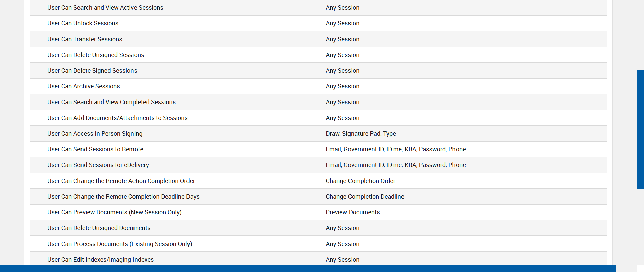This screenshot has height=272, width=644.
Task: Click the 'Draw, Signature Pad, Type' value
Action: [x=361, y=134]
